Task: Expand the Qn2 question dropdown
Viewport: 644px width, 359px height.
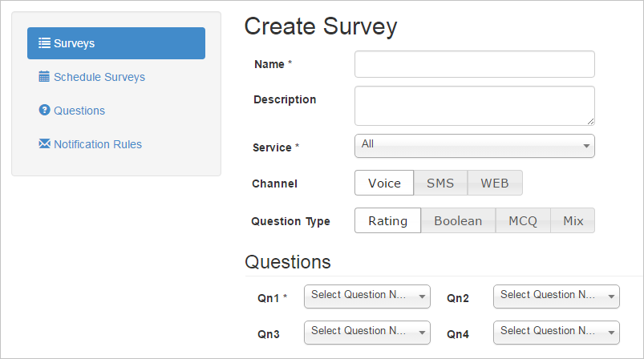Action: click(556, 296)
